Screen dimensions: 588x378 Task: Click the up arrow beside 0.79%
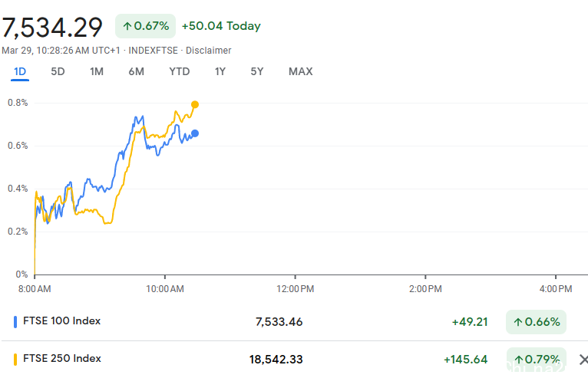click(x=519, y=359)
